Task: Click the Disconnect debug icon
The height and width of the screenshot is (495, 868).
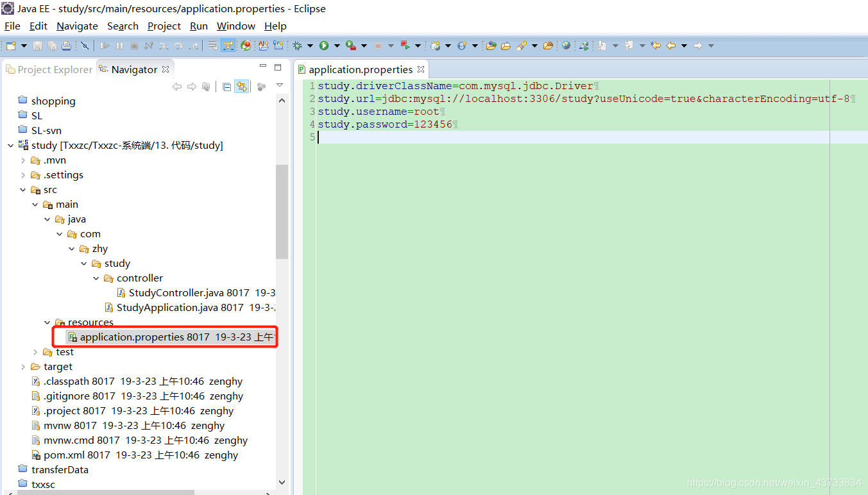Action: (149, 46)
